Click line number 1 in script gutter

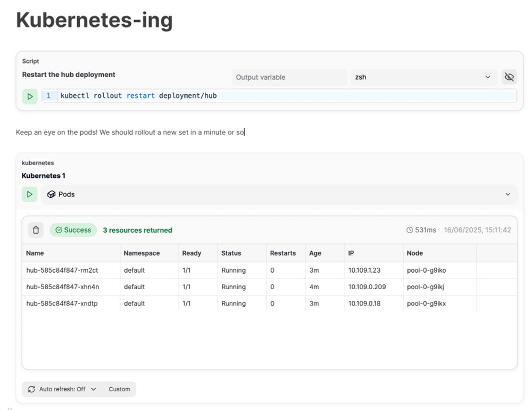(x=48, y=96)
